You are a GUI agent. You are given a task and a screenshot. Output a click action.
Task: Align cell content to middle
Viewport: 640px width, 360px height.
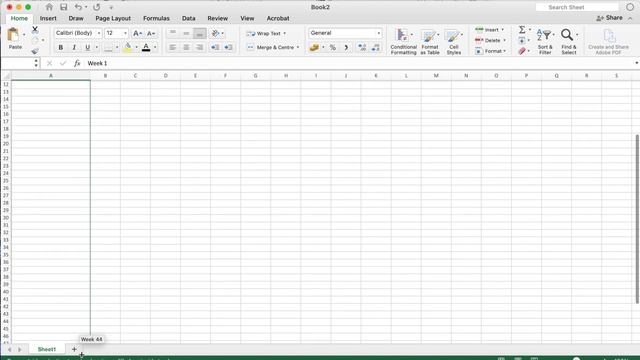tap(186, 33)
